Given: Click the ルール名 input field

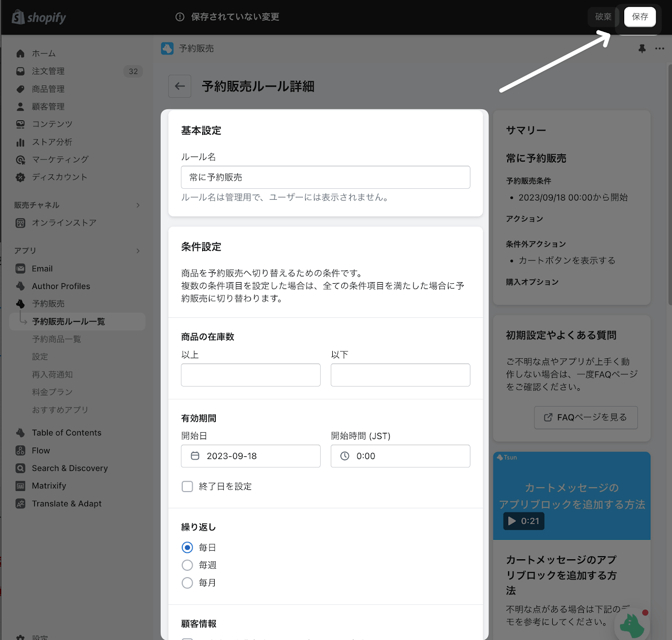Looking at the screenshot, I should [x=325, y=177].
